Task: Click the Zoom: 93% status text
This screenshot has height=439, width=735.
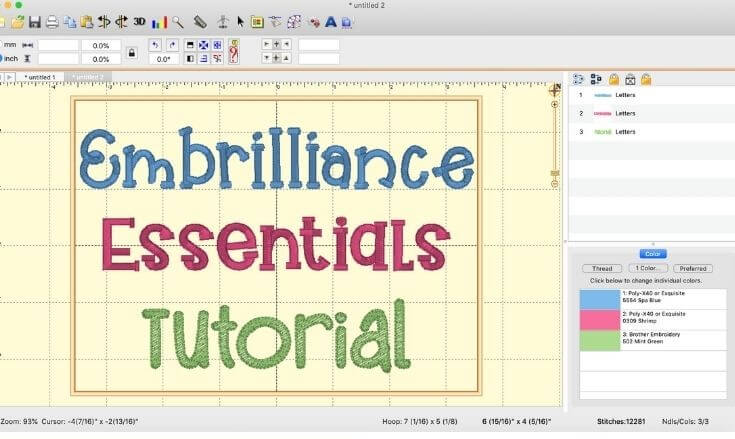Action: click(x=19, y=421)
